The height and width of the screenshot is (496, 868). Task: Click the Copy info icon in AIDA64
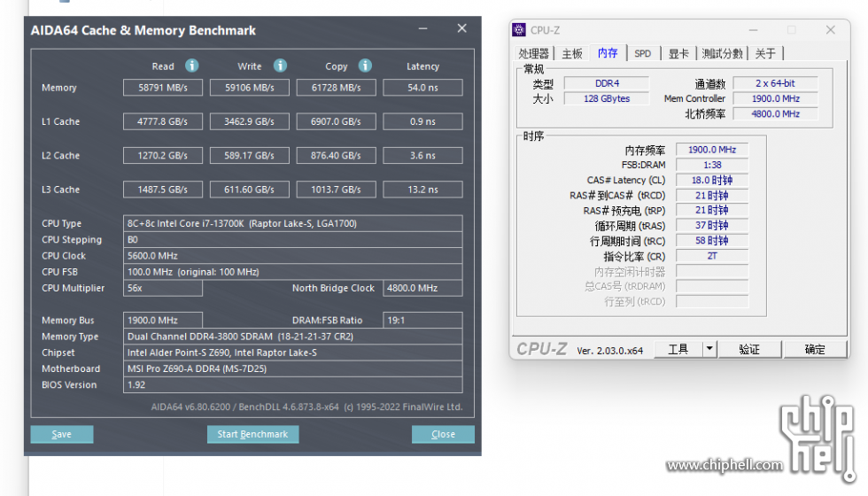(x=365, y=66)
